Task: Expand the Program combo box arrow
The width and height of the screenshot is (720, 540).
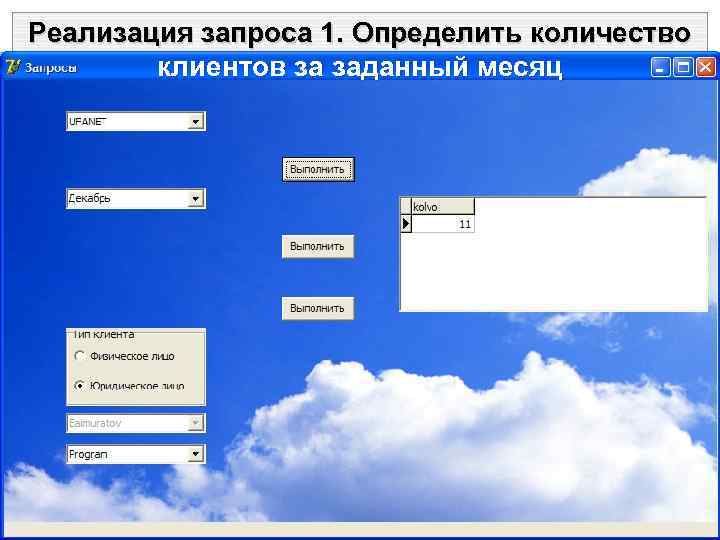Action: pos(196,455)
